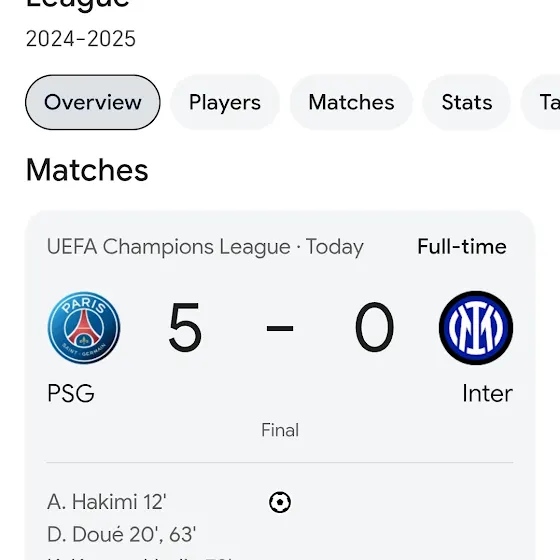560x560 pixels.
Task: Click the Inter score of 0
Action: pos(374,327)
